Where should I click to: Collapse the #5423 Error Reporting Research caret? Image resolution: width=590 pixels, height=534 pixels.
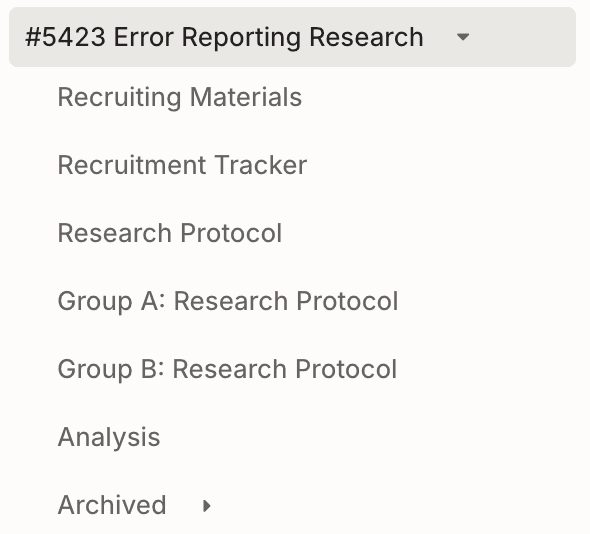[462, 37]
